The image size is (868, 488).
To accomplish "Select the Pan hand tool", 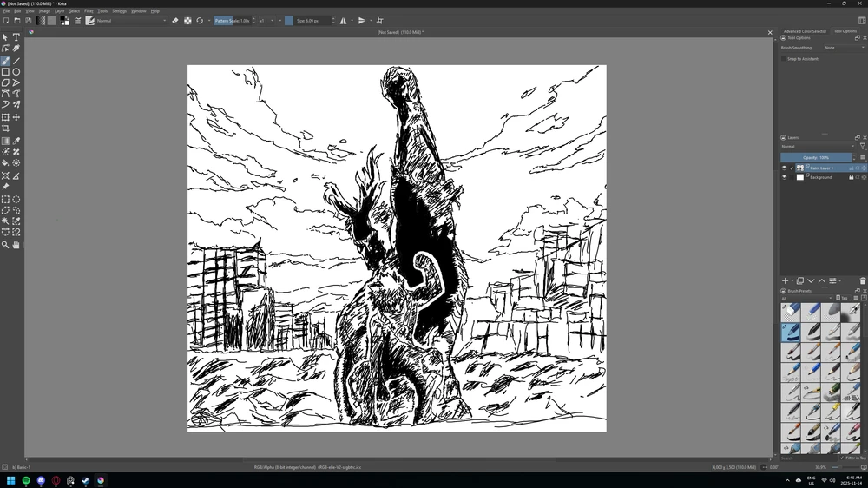I will pyautogui.click(x=16, y=245).
